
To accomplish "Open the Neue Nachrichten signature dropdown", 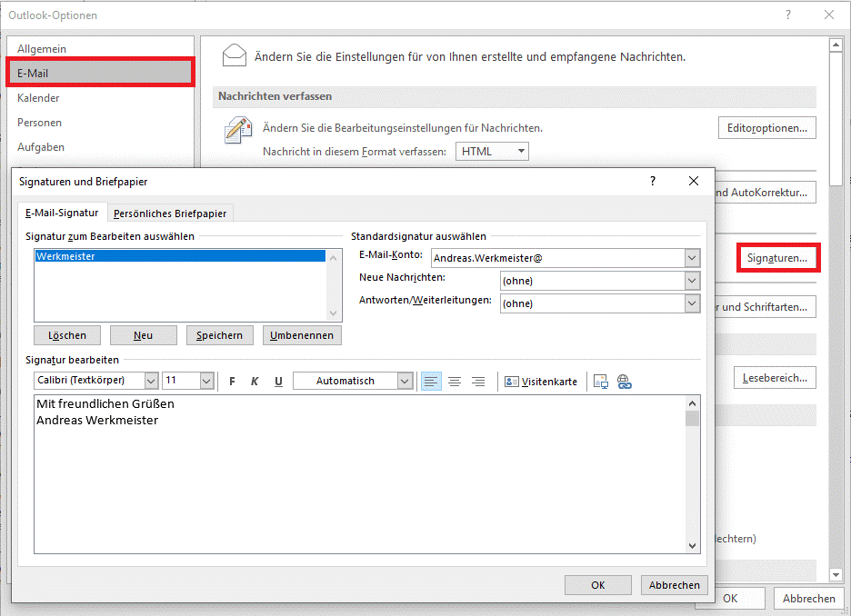I will point(692,281).
